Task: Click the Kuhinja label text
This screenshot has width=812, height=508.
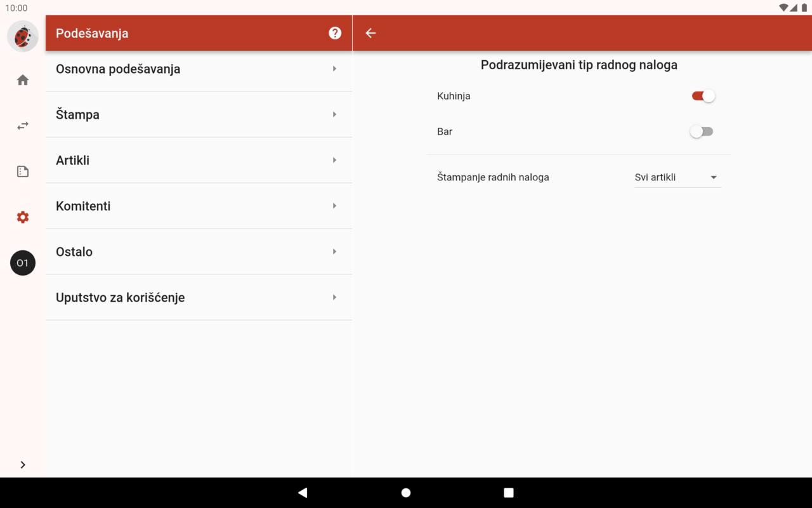Action: pos(454,96)
